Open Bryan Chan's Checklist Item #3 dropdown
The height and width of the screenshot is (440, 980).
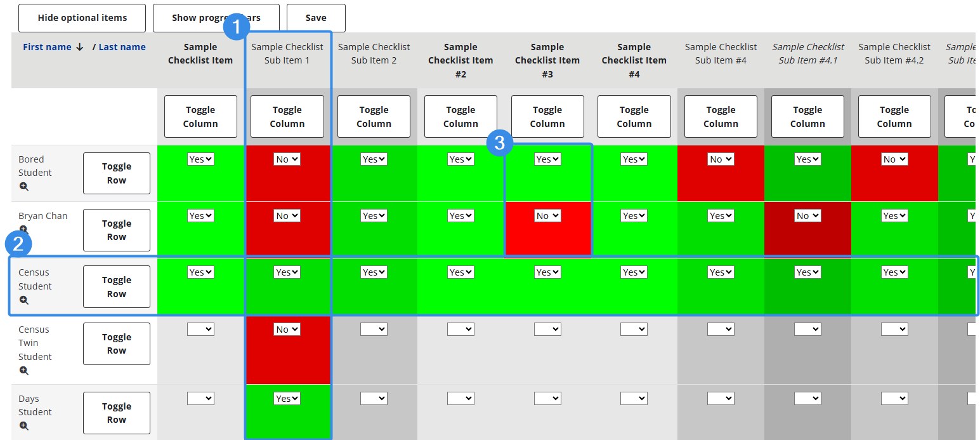(547, 216)
